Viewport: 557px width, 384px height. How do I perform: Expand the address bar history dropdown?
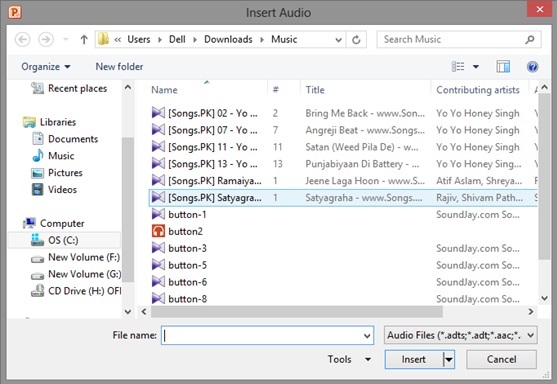tap(339, 40)
